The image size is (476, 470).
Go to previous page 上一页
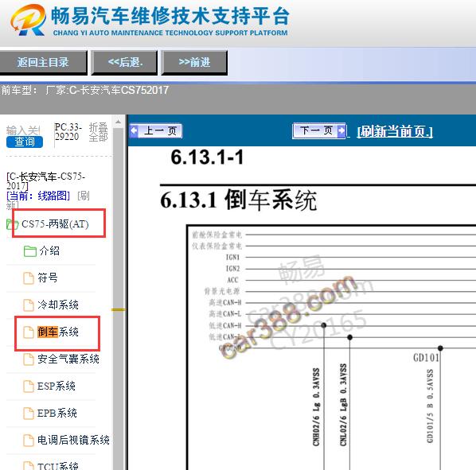point(156,131)
